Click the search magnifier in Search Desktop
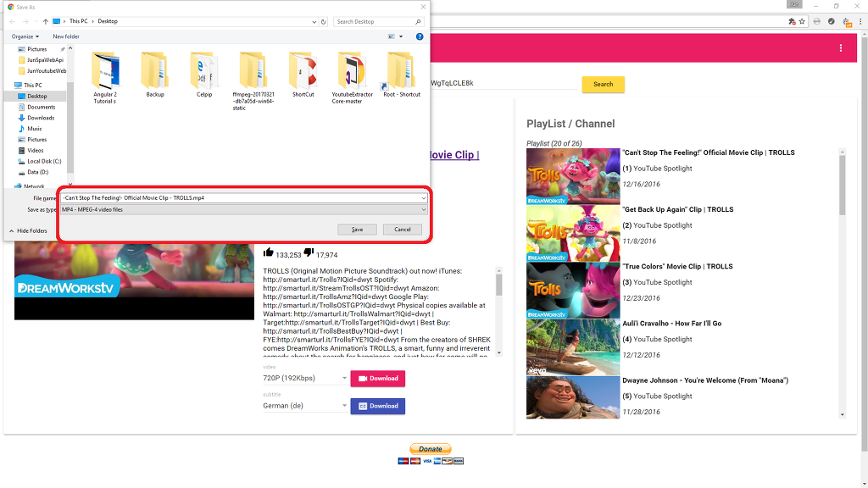Viewport: 868px width, 488px height. coord(418,21)
